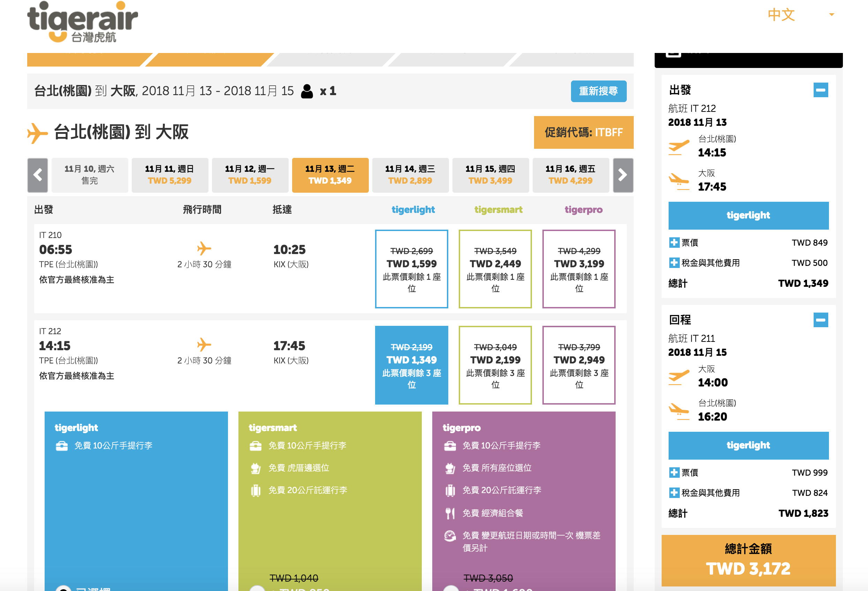Screen dimensions: 868x591
Task: Collapse the 出發 departure summary panel
Action: click(x=821, y=90)
